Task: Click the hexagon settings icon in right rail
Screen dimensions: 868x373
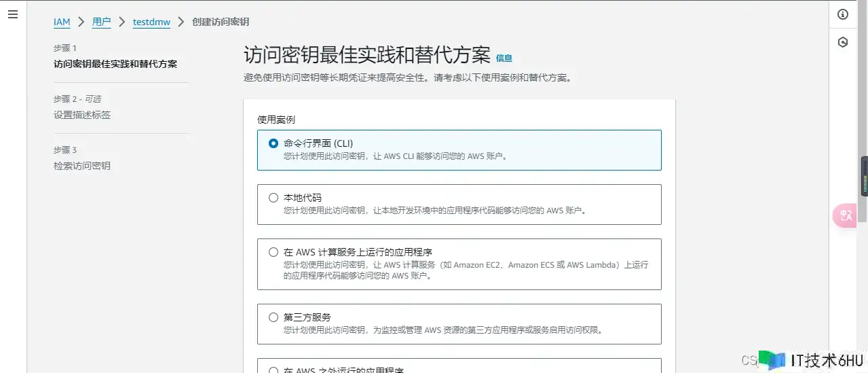Action: pyautogui.click(x=843, y=42)
